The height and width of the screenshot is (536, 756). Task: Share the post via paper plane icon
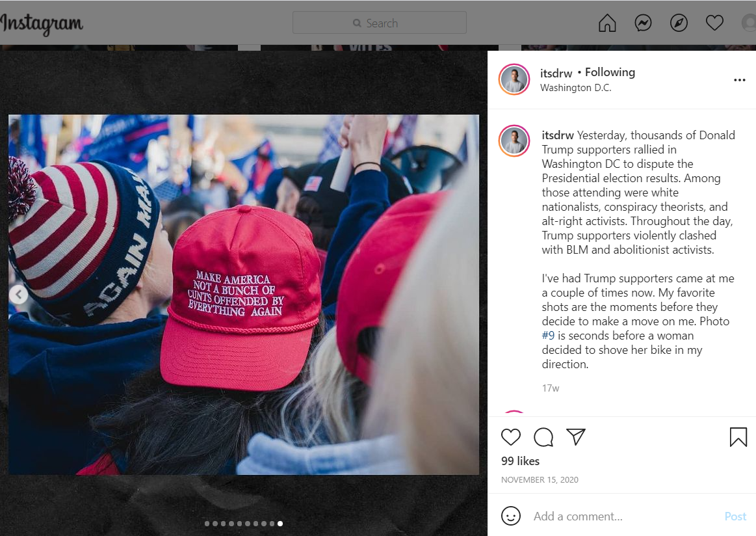(576, 436)
